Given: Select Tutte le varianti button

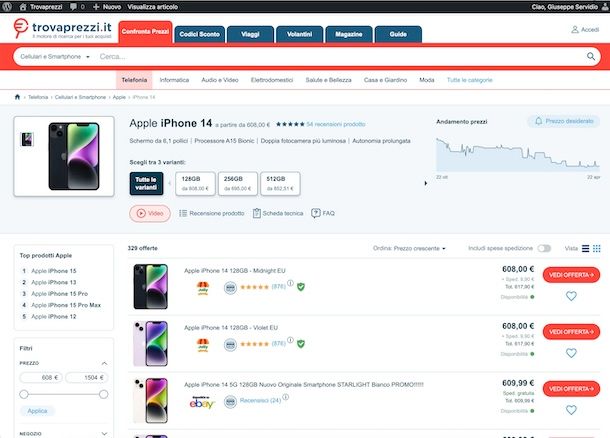Looking at the screenshot, I should pyautogui.click(x=146, y=183).
